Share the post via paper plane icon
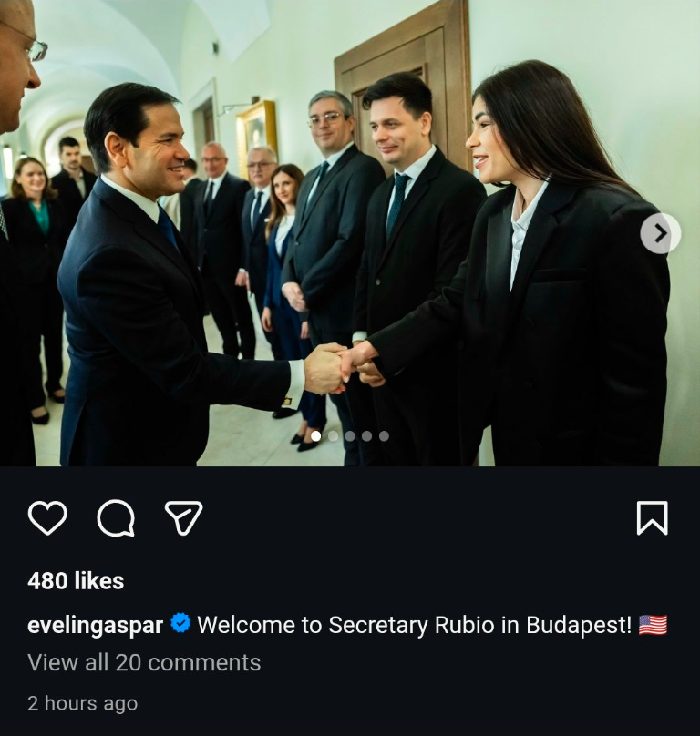Image resolution: width=700 pixels, height=736 pixels. pos(184,517)
